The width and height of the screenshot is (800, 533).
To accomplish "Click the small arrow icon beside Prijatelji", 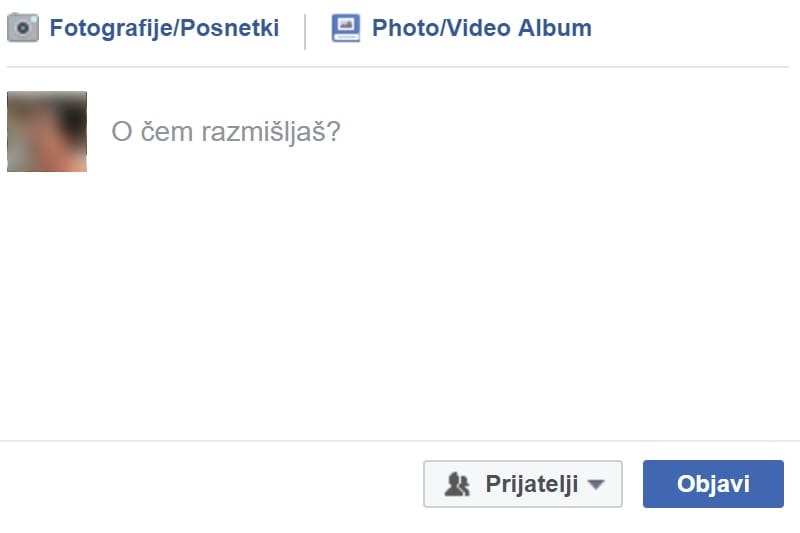I will 596,485.
